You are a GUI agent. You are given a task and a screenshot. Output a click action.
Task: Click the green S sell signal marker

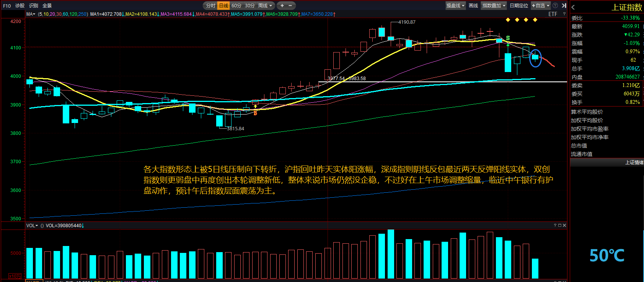[508, 38]
